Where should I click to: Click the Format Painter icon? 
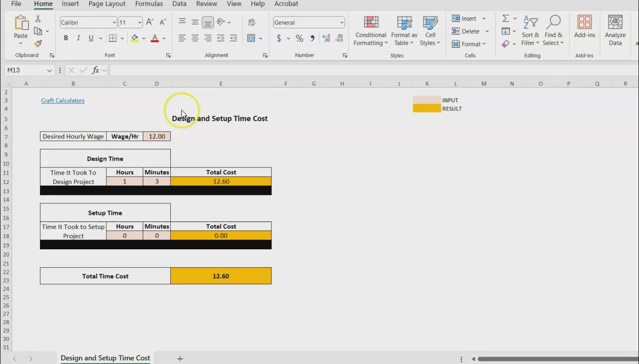(38, 44)
